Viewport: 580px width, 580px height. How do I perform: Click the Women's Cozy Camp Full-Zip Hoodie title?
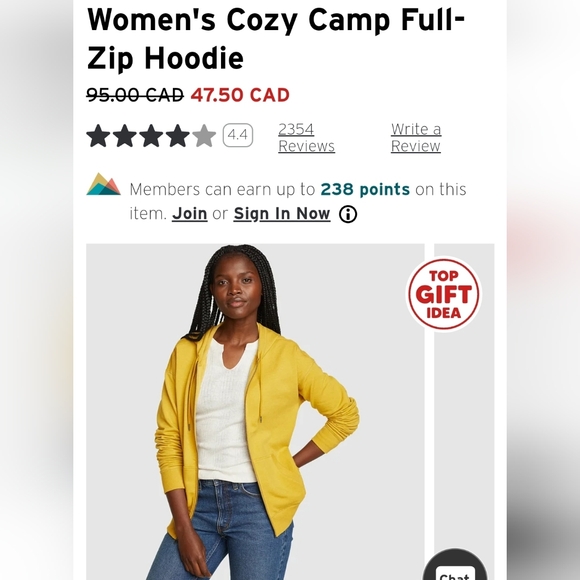click(x=276, y=39)
